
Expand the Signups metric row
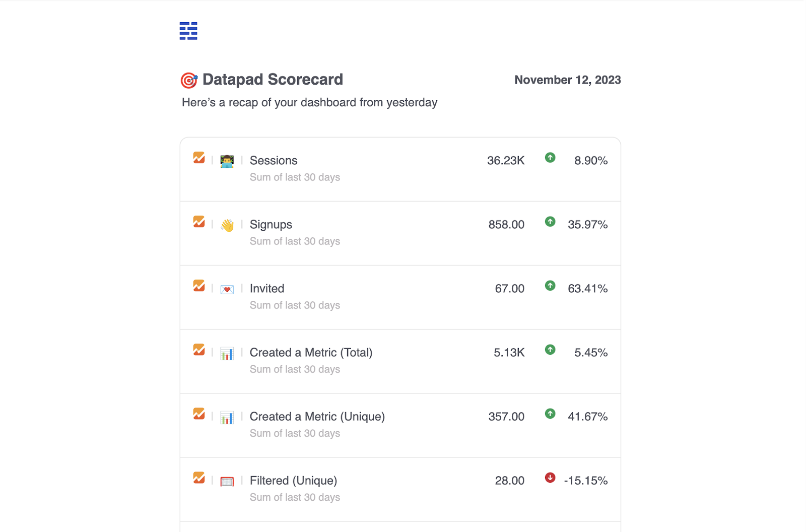pos(400,233)
